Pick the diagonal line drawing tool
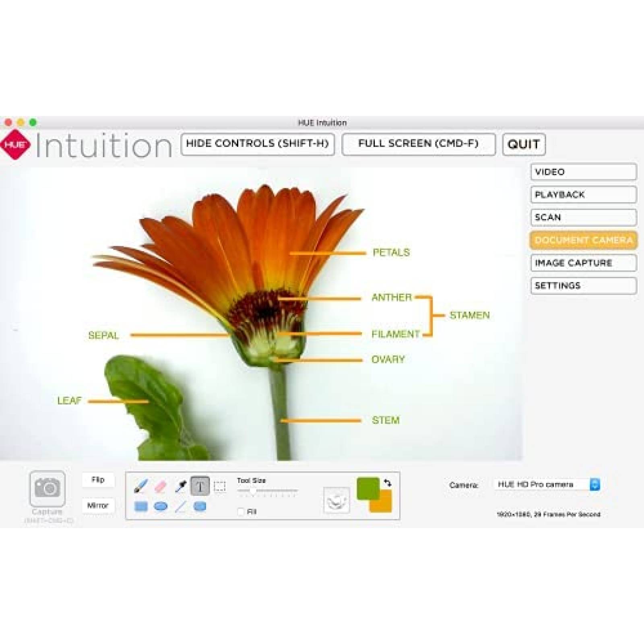644x644 pixels. [x=181, y=506]
